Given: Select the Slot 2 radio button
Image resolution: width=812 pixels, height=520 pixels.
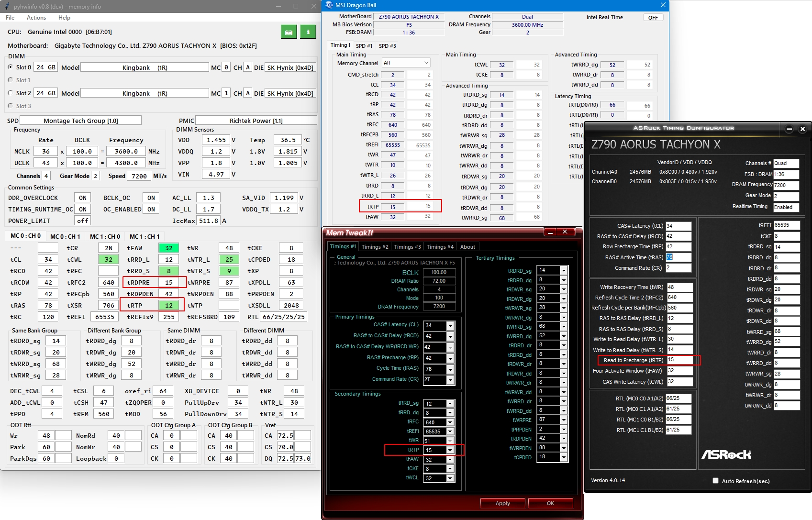Looking at the screenshot, I should click(11, 93).
